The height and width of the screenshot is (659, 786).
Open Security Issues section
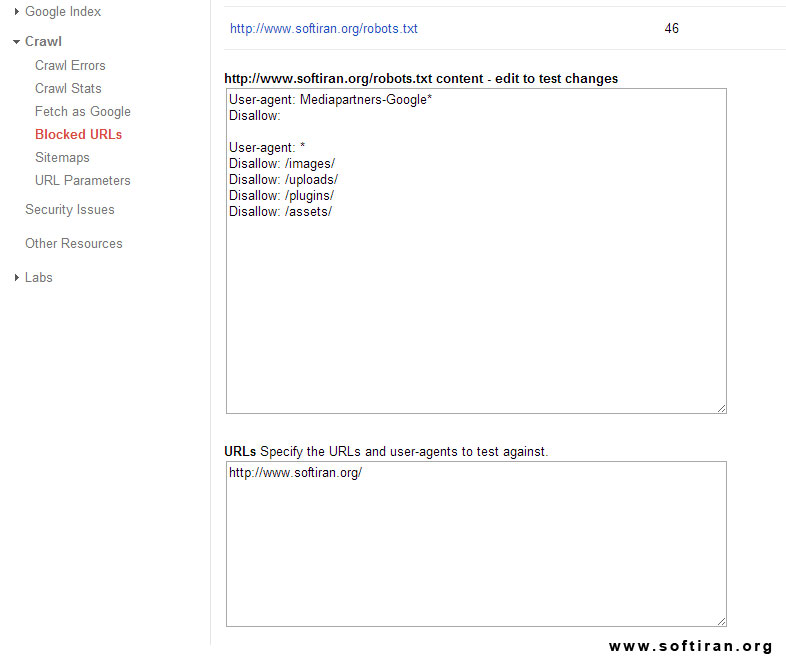(70, 209)
